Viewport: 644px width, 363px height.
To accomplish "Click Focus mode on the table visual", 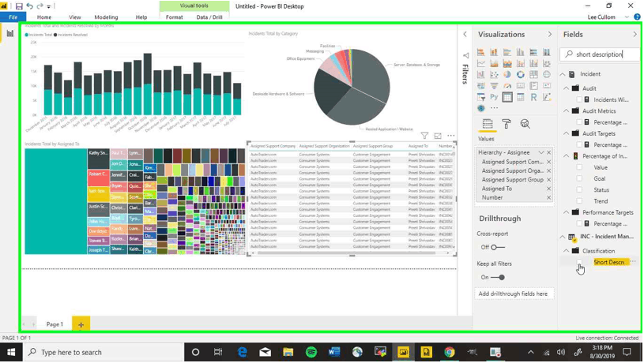I will pos(438,136).
